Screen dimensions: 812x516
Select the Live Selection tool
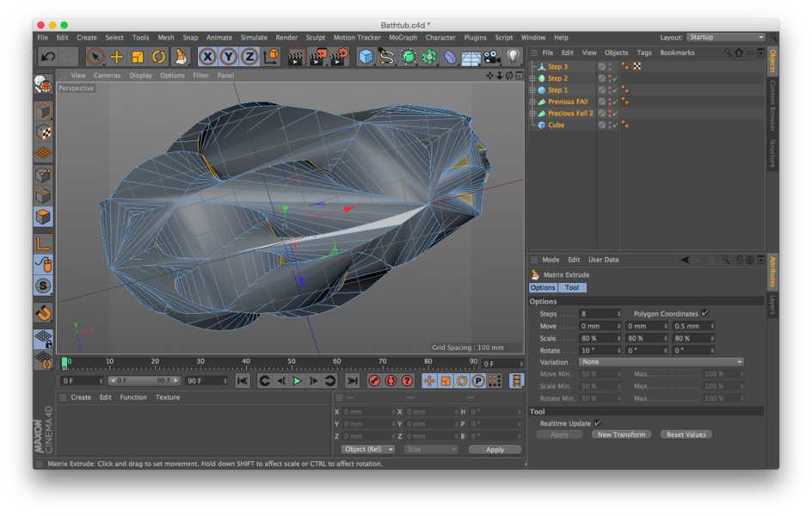(95, 57)
